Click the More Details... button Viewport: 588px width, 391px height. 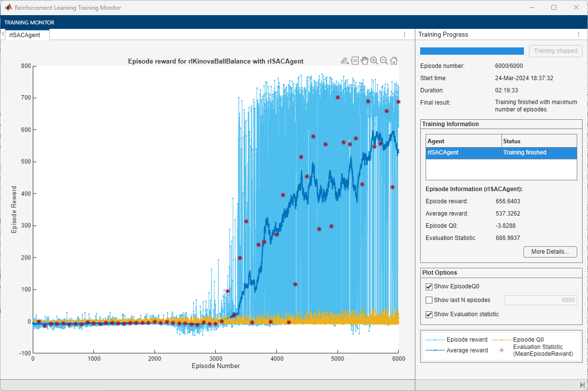(550, 252)
